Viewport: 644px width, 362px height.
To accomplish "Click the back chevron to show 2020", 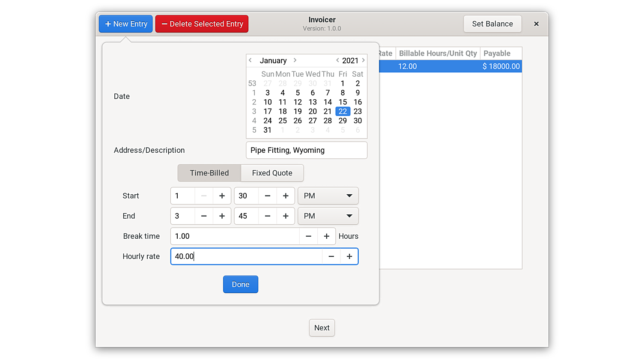I will (337, 60).
